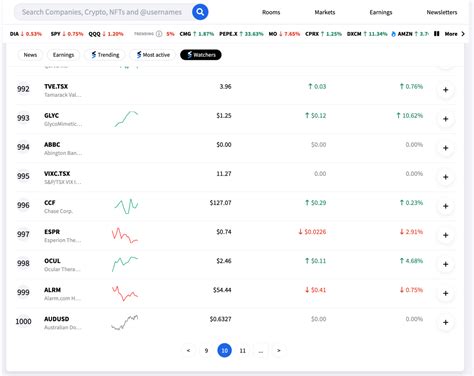The image size is (474, 376).
Task: Open the Rooms menu
Action: point(271,12)
